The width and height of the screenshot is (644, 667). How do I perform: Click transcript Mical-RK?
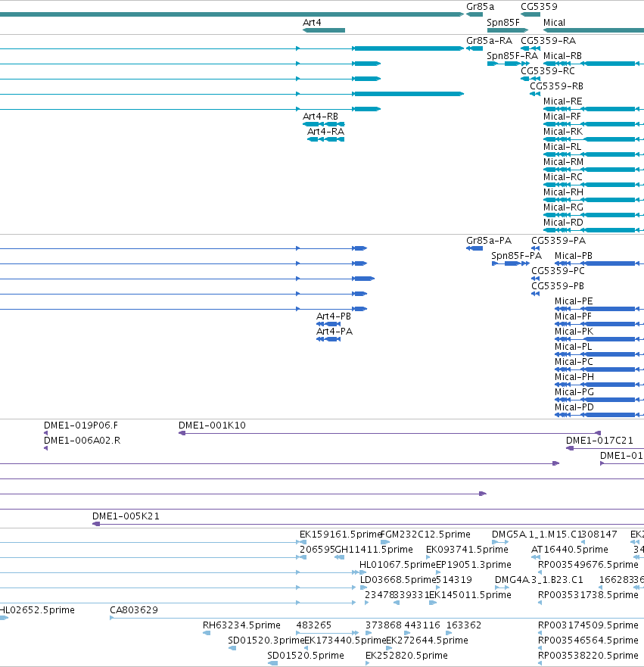point(593,139)
